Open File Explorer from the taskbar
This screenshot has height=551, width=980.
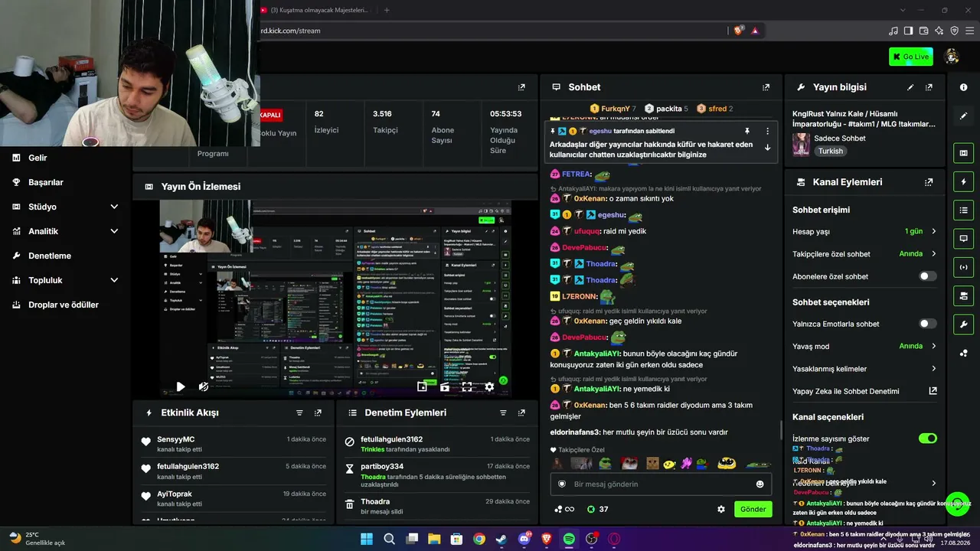point(434,539)
